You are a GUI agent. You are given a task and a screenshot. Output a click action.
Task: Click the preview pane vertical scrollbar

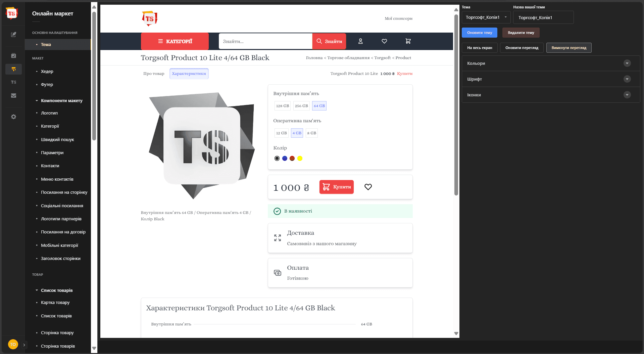click(456, 104)
